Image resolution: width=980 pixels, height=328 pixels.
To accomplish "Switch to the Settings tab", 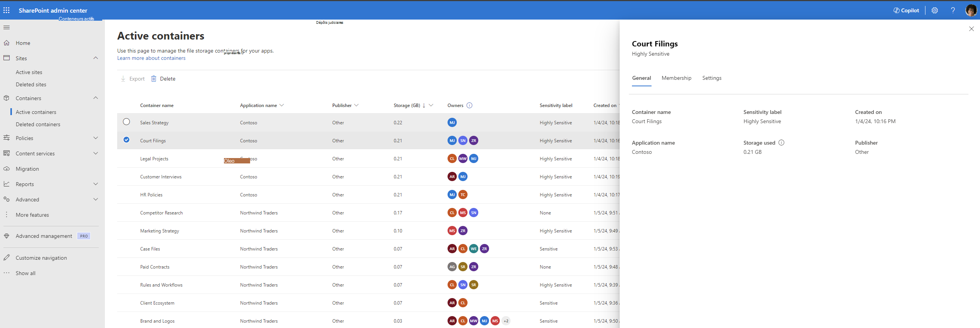I will (x=711, y=78).
